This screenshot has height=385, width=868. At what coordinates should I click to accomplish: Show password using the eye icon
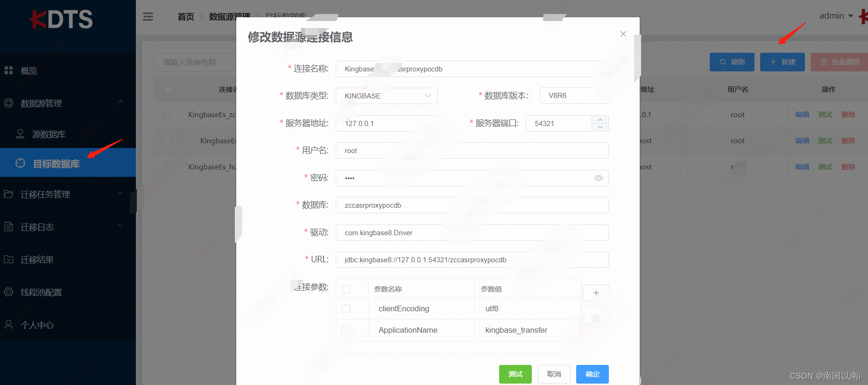599,178
